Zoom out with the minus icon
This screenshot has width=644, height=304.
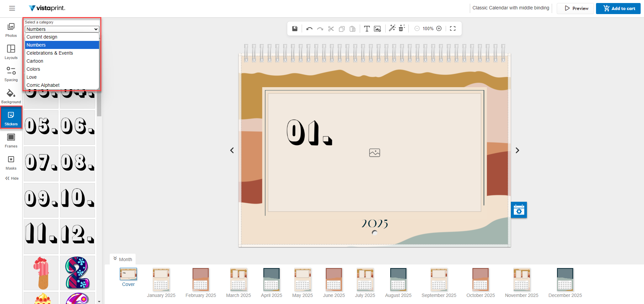coord(417,28)
